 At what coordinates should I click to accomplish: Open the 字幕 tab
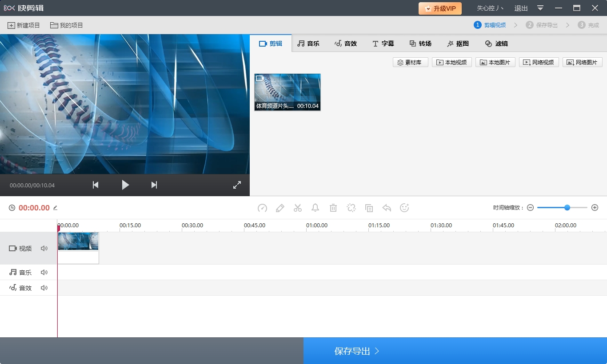(x=383, y=44)
